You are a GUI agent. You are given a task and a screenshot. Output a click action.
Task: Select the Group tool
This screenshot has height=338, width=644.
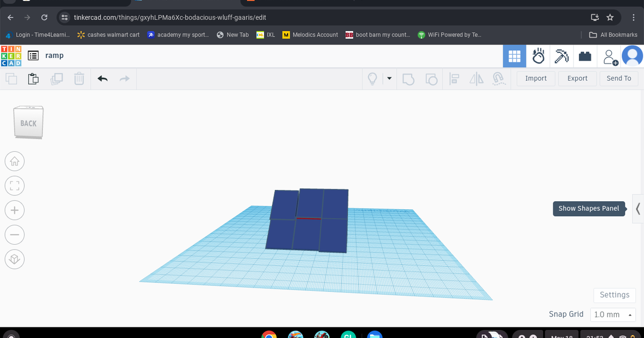(408, 78)
